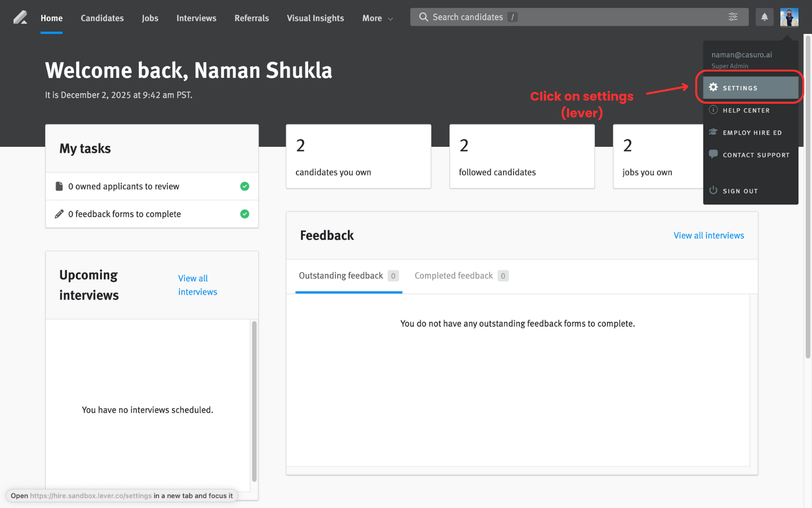The image size is (812, 508).
Task: Expand the More menu chevron
Action: click(x=390, y=19)
